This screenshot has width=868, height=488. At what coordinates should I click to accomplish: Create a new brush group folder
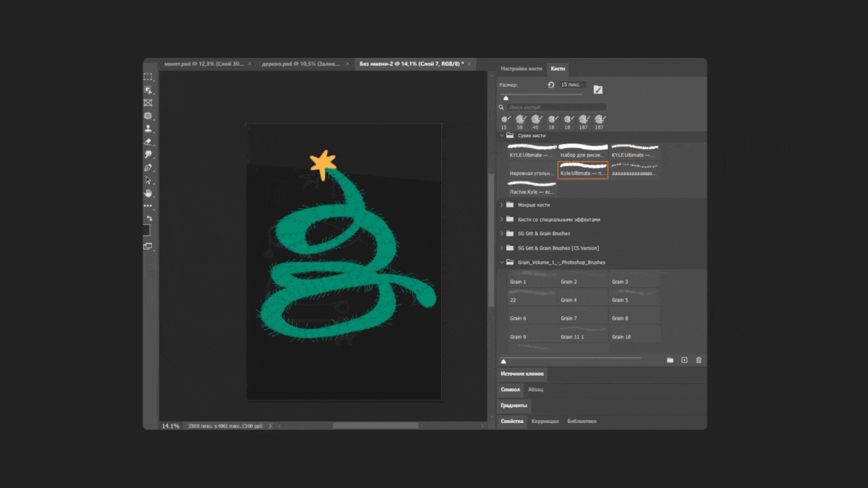point(670,360)
